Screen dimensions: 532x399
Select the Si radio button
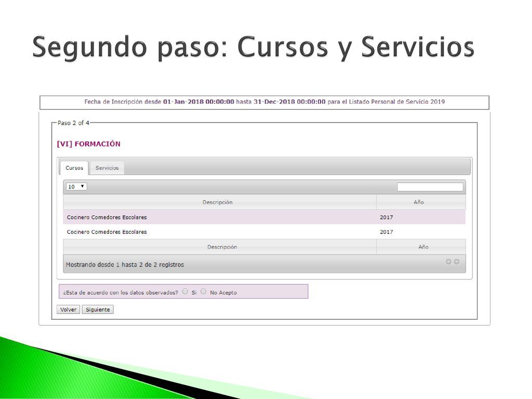coord(185,291)
